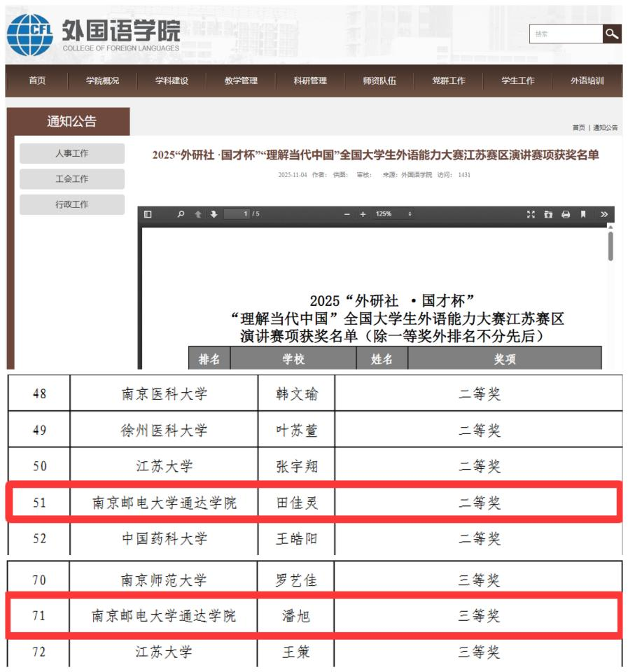This screenshot has height=672, width=628.
Task: Open the PDF find search icon
Action: (181, 214)
